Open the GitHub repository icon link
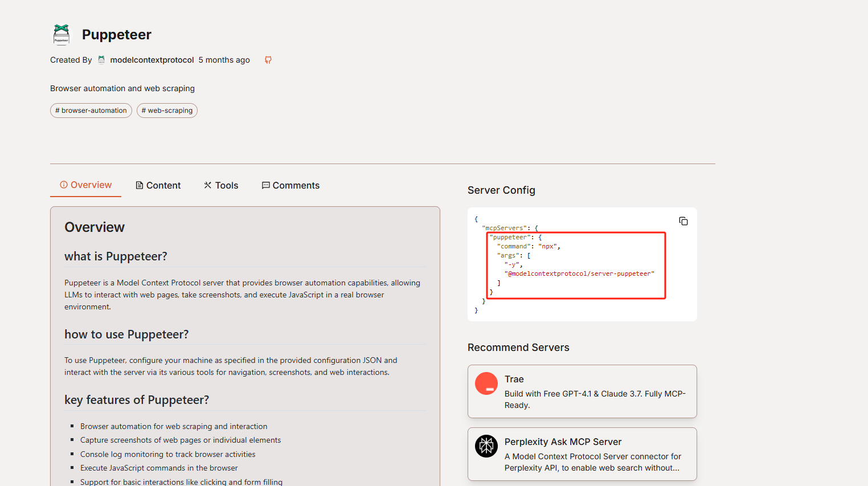Viewport: 868px width, 486px height. pos(268,60)
